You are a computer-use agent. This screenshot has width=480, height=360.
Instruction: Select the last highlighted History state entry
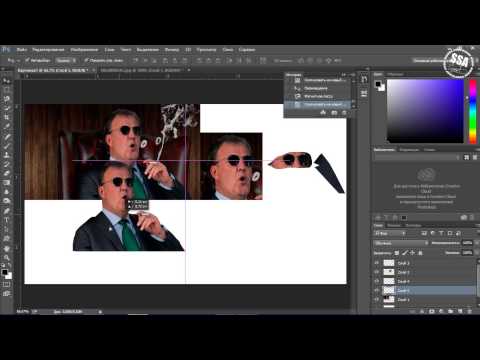pos(317,104)
